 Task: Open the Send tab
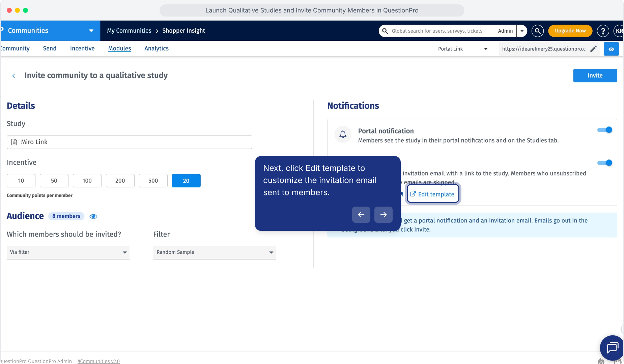50,48
